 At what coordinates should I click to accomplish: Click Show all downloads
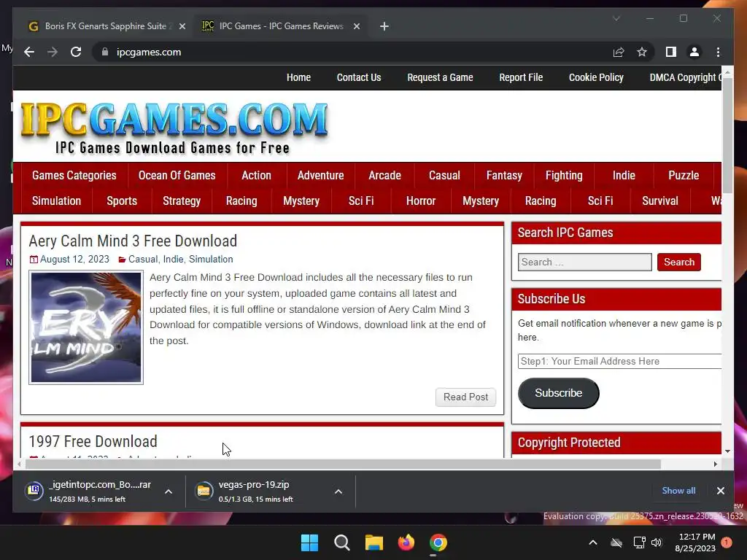pos(678,491)
